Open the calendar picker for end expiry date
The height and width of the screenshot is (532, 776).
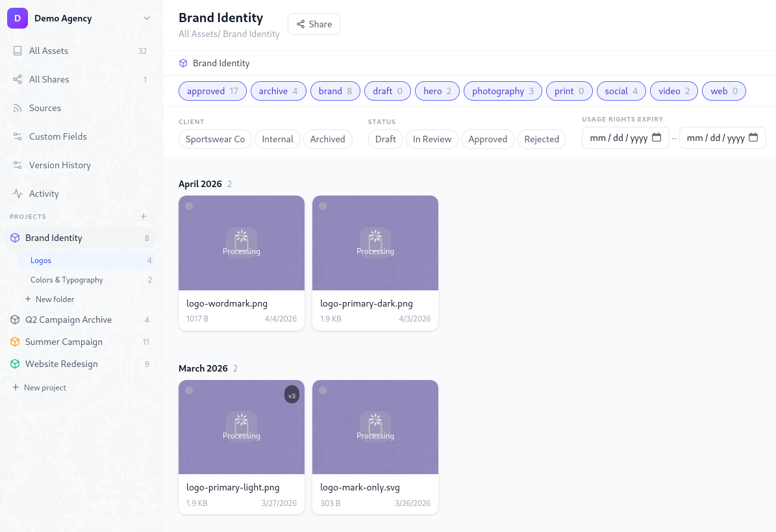click(753, 138)
